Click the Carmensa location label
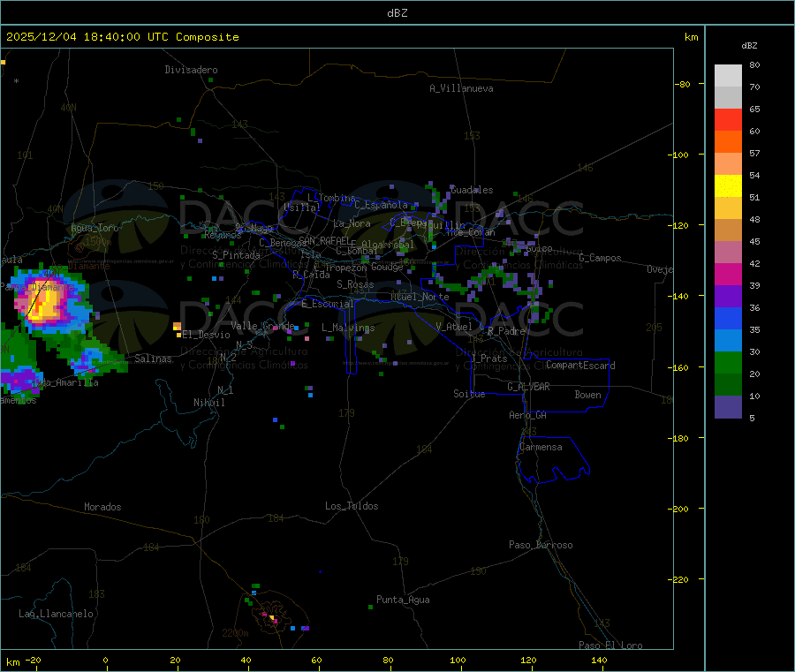The height and width of the screenshot is (672, 795). coord(541,447)
